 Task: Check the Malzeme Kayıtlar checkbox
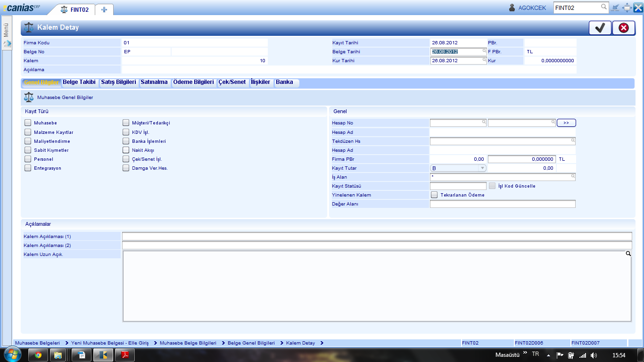pyautogui.click(x=28, y=132)
